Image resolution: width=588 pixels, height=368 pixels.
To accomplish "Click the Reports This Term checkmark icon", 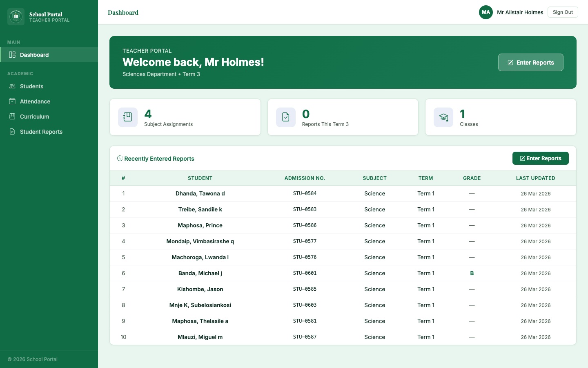I will coord(285,117).
